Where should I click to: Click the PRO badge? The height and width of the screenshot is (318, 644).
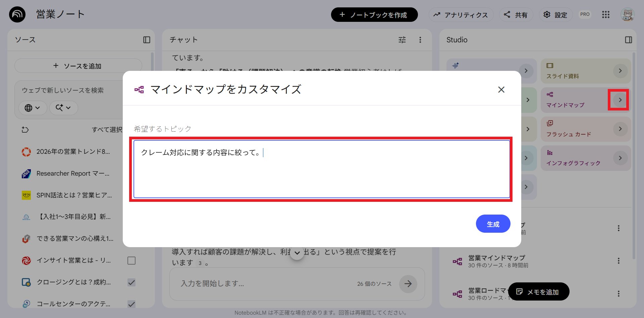coord(585,14)
